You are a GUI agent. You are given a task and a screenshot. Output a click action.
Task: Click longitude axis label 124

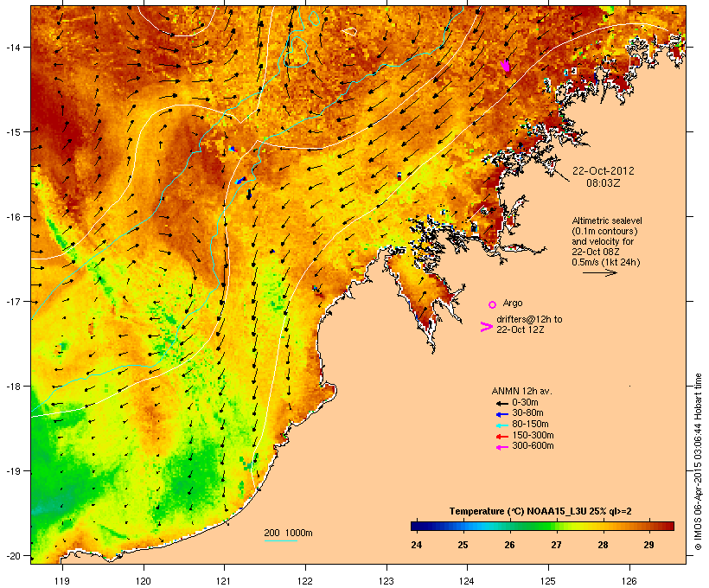click(467, 581)
